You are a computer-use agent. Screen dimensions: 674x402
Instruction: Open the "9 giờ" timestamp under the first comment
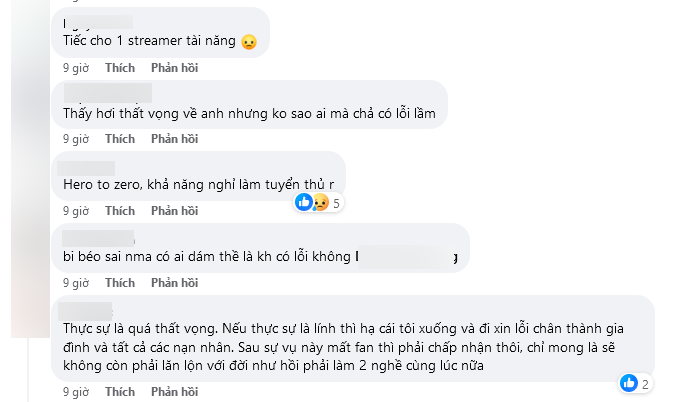click(x=76, y=68)
